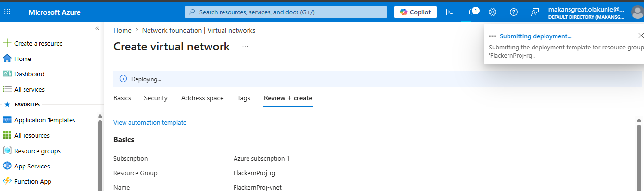
Task: Open Resource groups in the sidebar
Action: 37,151
